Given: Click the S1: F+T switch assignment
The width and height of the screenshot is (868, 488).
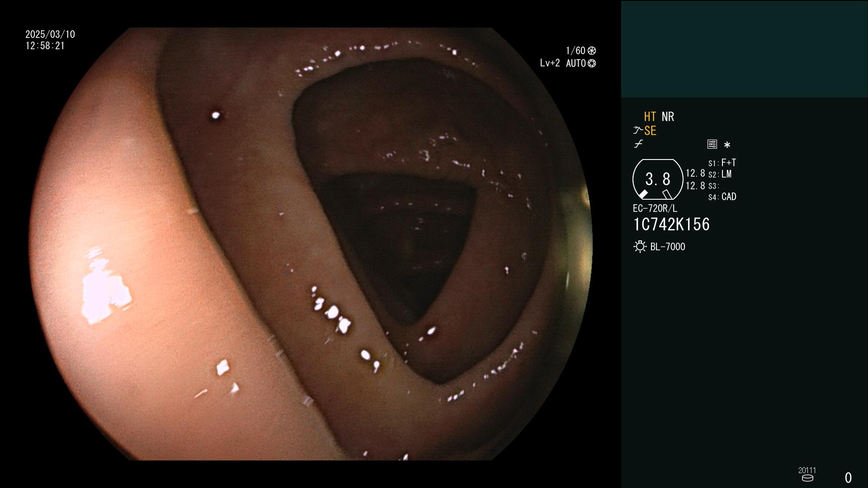Looking at the screenshot, I should click(722, 163).
